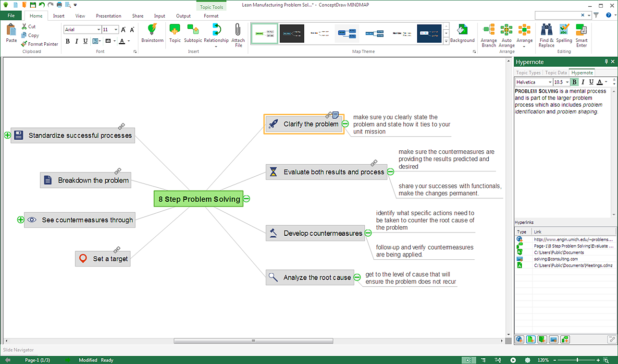Select the dark black map theme thumbnail
The image size is (618, 364).
[x=292, y=34]
